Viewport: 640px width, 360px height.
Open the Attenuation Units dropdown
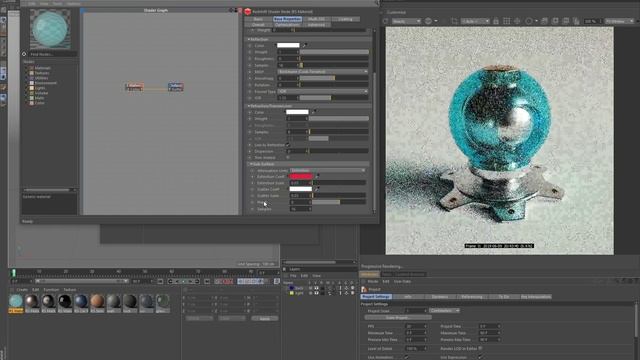(x=327, y=170)
